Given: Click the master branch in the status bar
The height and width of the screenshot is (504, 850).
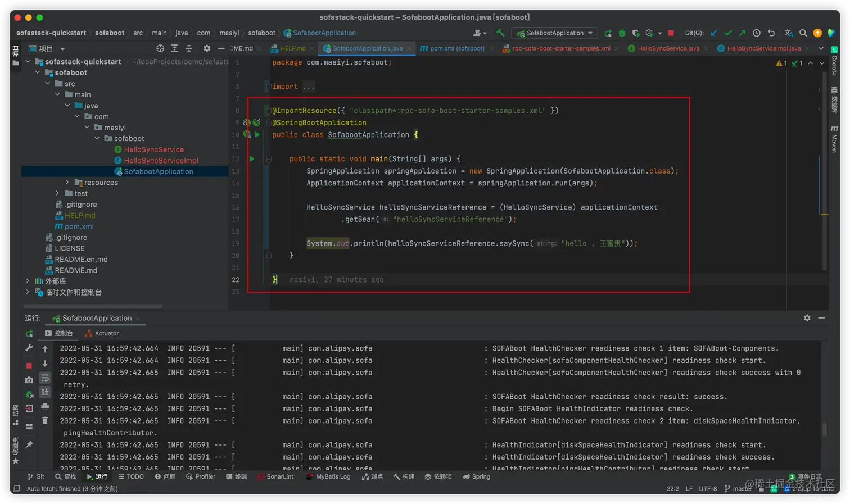Looking at the screenshot, I should pos(738,488).
